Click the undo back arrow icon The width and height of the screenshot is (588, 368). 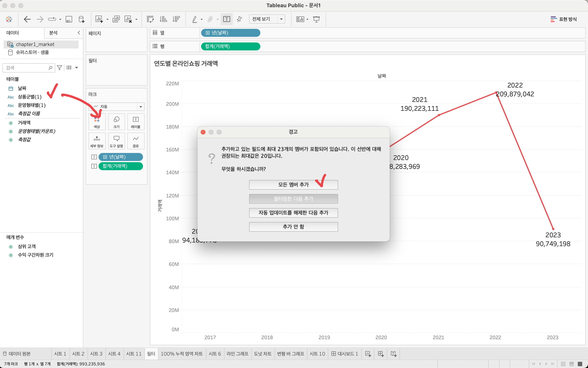pyautogui.click(x=27, y=19)
